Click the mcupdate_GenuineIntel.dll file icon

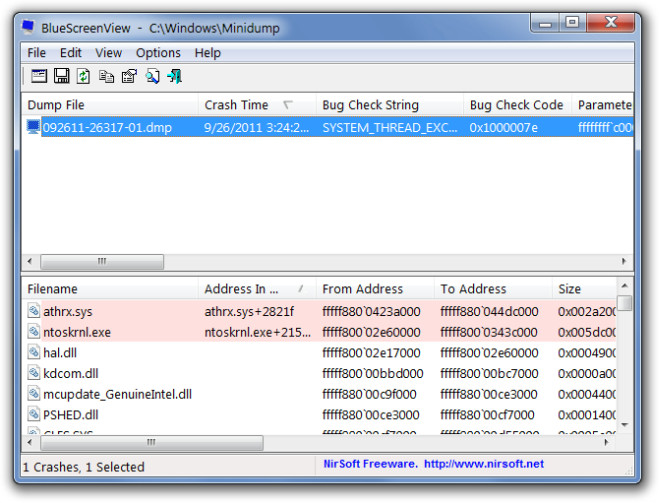tap(34, 394)
